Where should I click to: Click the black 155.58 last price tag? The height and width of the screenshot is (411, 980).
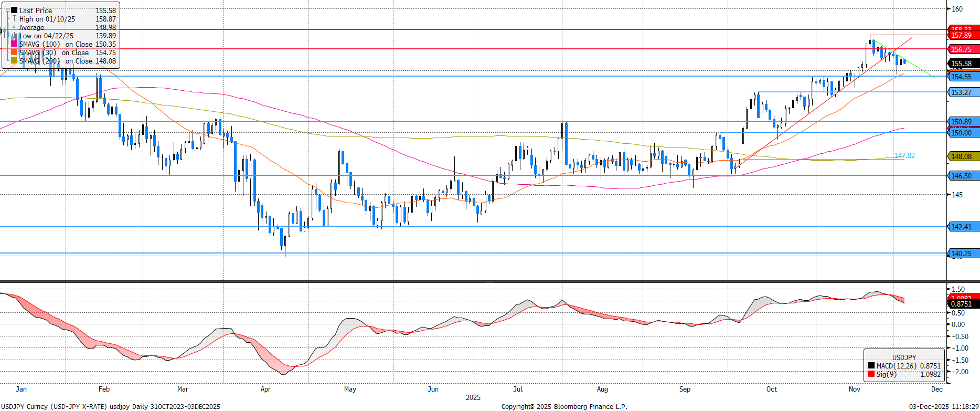pyautogui.click(x=963, y=64)
